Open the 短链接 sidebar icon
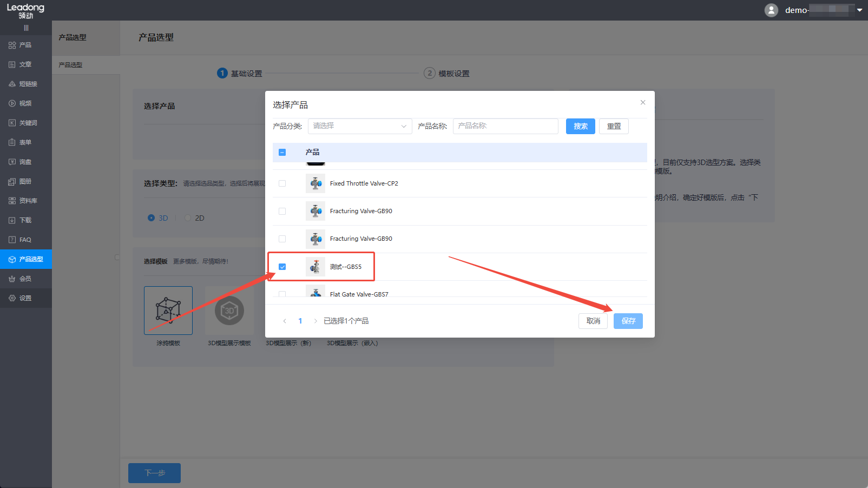The height and width of the screenshot is (488, 868). tap(12, 84)
